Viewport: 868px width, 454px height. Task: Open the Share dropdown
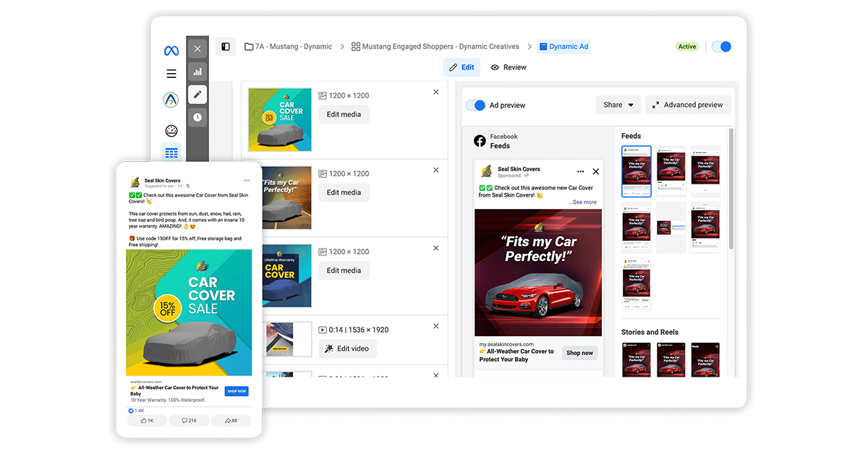tap(618, 105)
